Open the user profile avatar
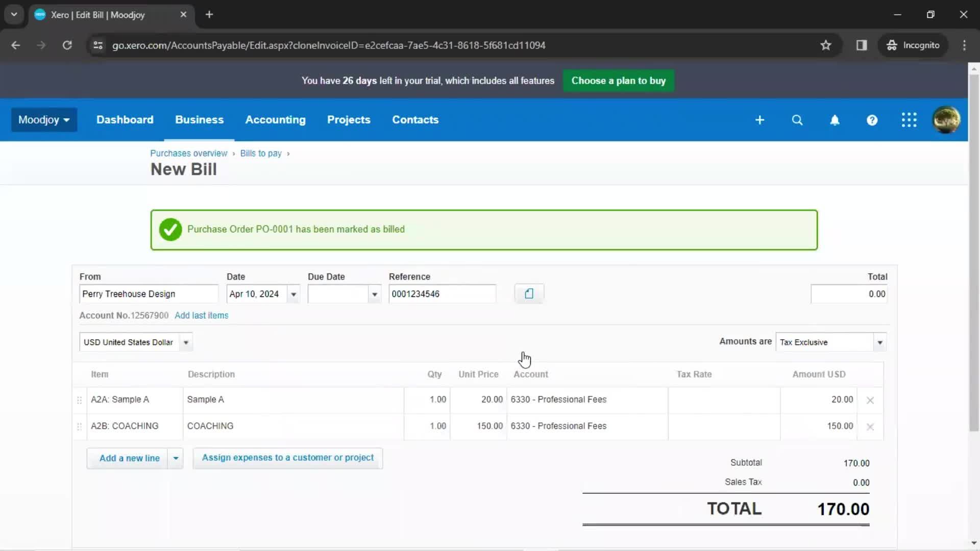This screenshot has height=551, width=980. (946, 120)
